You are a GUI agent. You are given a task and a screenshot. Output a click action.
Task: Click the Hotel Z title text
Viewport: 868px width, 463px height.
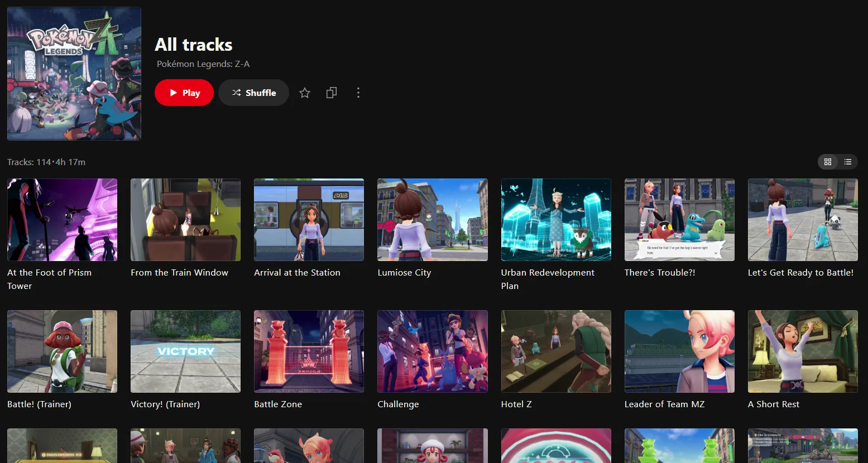516,404
